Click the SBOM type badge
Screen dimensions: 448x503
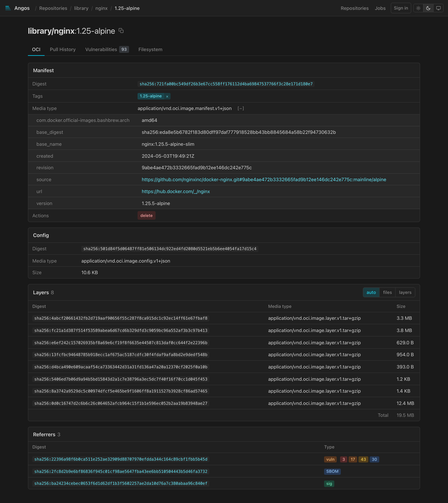332,471
